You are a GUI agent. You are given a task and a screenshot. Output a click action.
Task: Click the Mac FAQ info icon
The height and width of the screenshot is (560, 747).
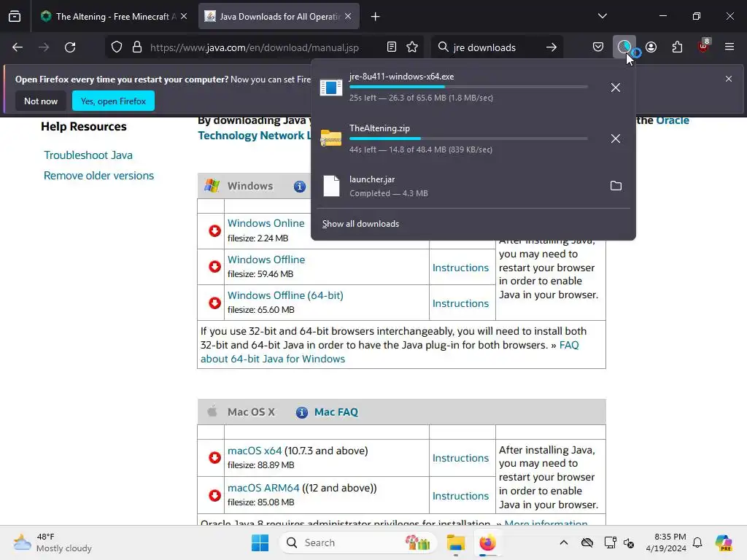(301, 413)
